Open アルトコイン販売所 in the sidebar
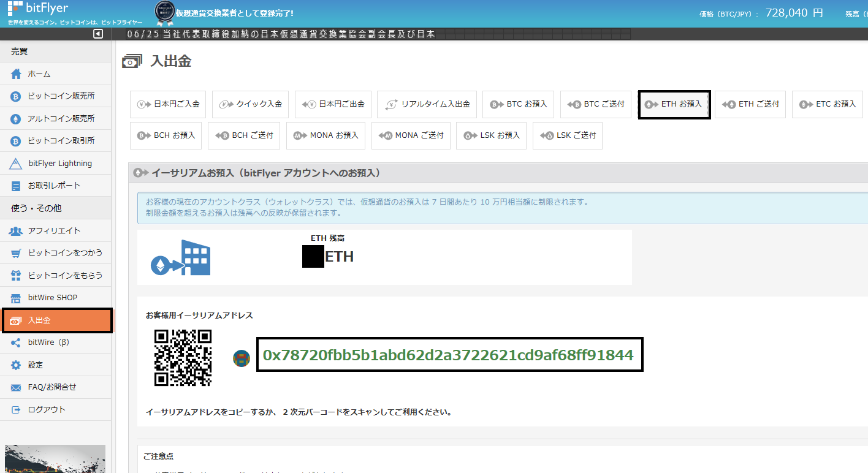The image size is (868, 473). pos(56,118)
